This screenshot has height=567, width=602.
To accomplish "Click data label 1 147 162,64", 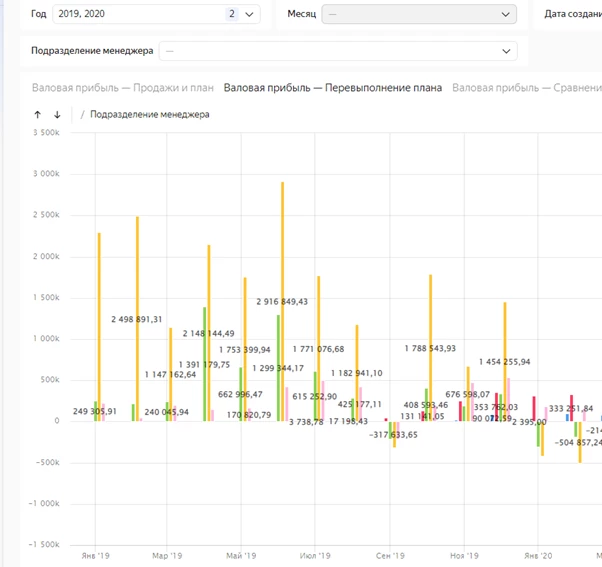I will click(170, 375).
